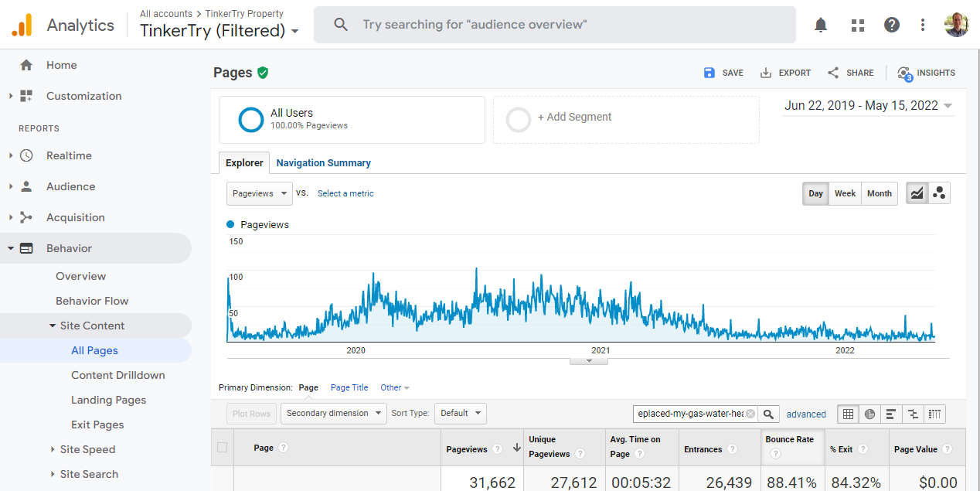
Task: Click the Entrances help icon
Action: pyautogui.click(x=732, y=449)
